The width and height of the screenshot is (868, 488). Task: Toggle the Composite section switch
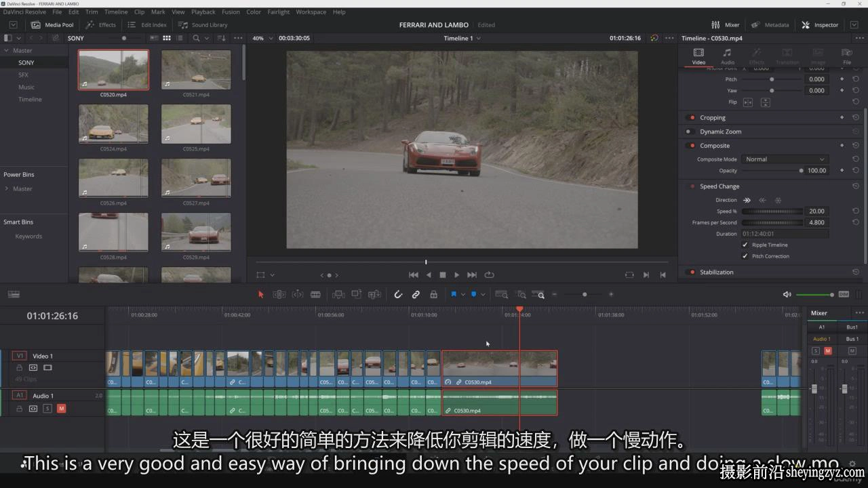692,145
